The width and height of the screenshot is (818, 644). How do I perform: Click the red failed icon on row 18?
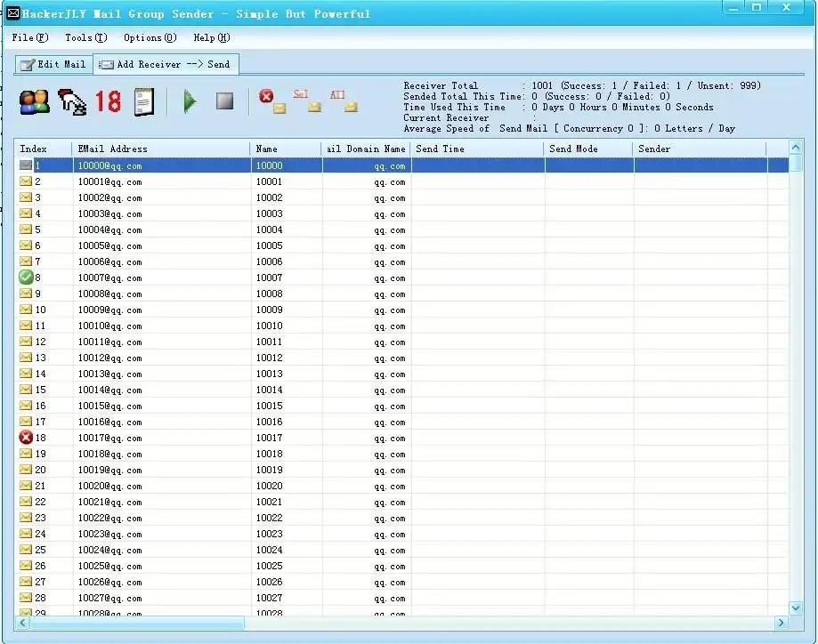(26, 438)
